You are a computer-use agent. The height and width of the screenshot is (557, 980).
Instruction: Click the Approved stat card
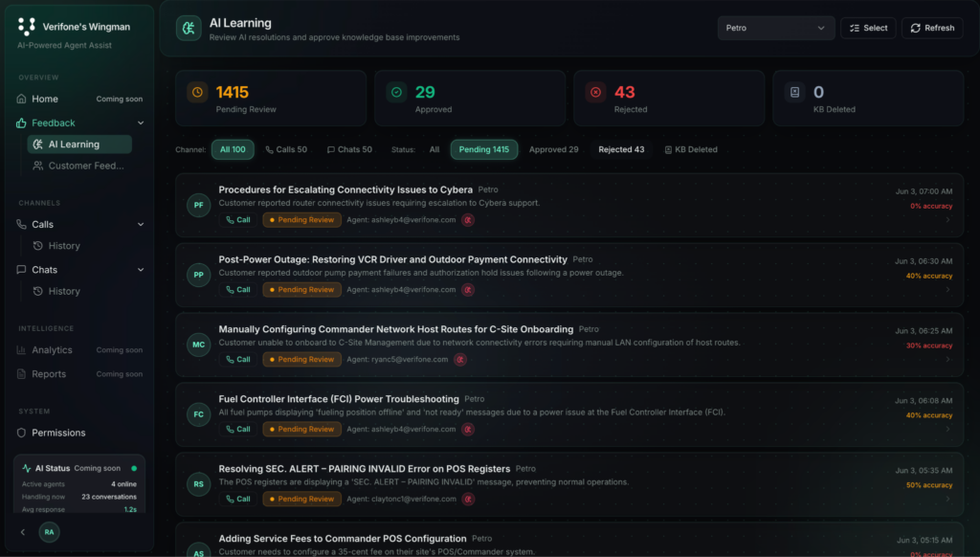point(469,99)
